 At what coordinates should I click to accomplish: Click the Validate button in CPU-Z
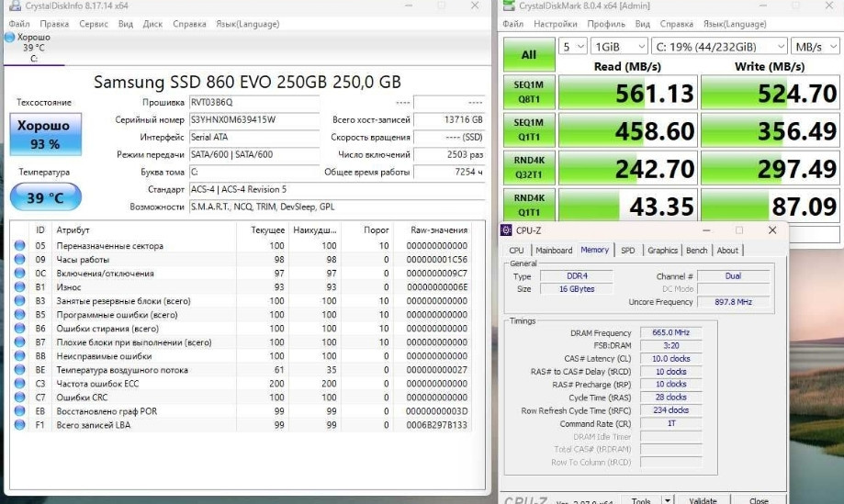point(703,499)
